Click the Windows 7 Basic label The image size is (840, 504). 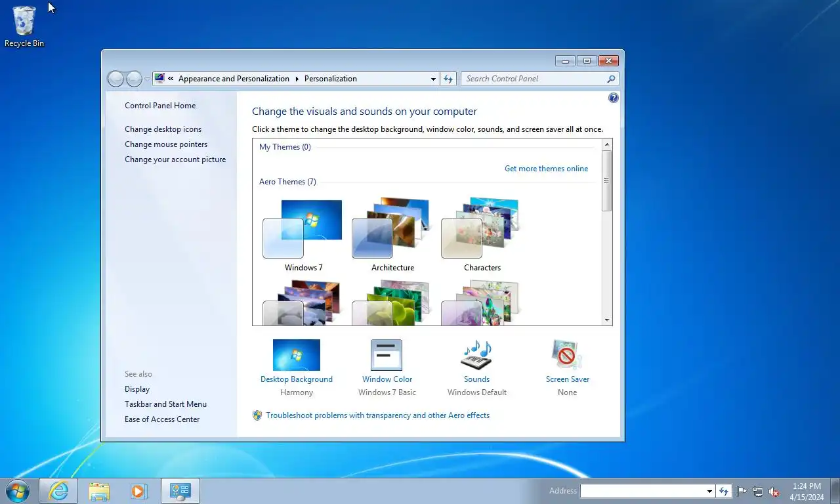(x=387, y=392)
